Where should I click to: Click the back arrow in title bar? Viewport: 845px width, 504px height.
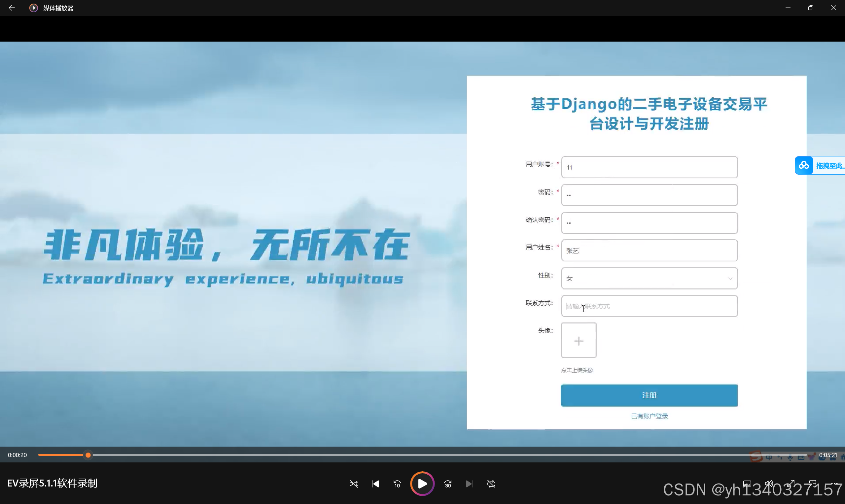click(12, 8)
